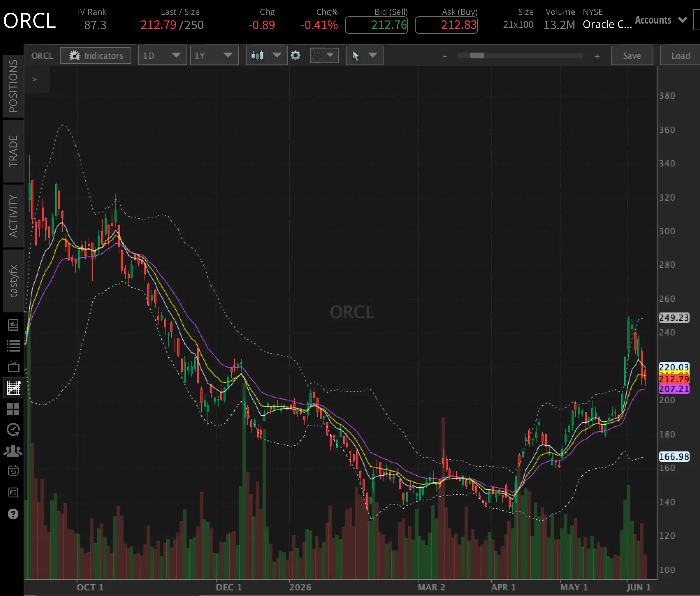Click the purple 207.21 price label
Image resolution: width=700 pixels, height=596 pixels.
[x=674, y=389]
